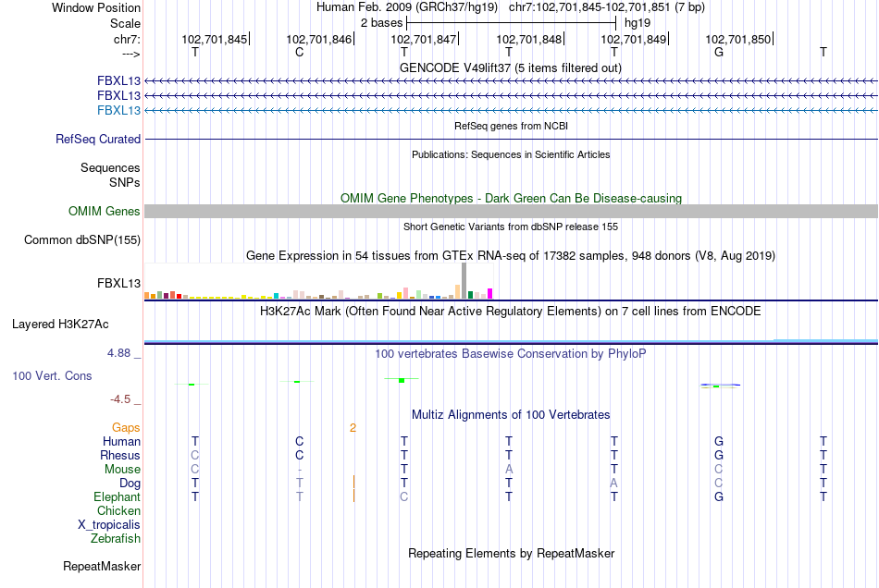Click the Elephant row C mismatch base
The width and height of the screenshot is (879, 588).
point(403,496)
